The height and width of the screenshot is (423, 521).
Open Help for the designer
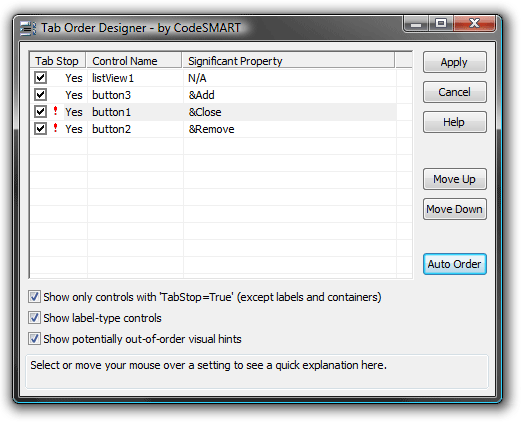455,122
